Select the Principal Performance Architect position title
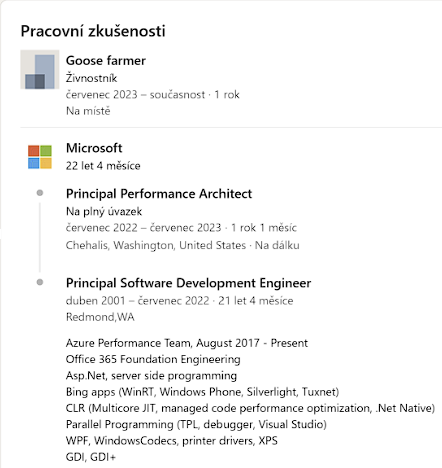 click(x=159, y=194)
